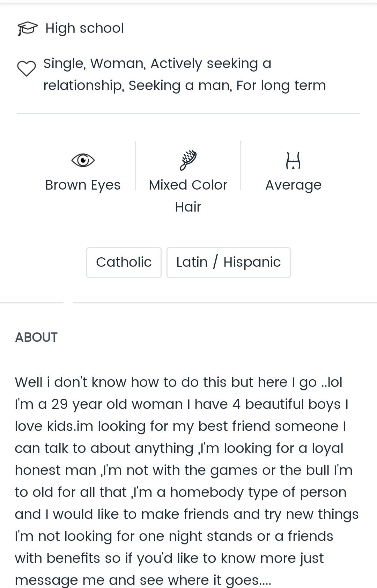Click the Brown Eyes label
Screen dimensions: 377x588
point(83,185)
